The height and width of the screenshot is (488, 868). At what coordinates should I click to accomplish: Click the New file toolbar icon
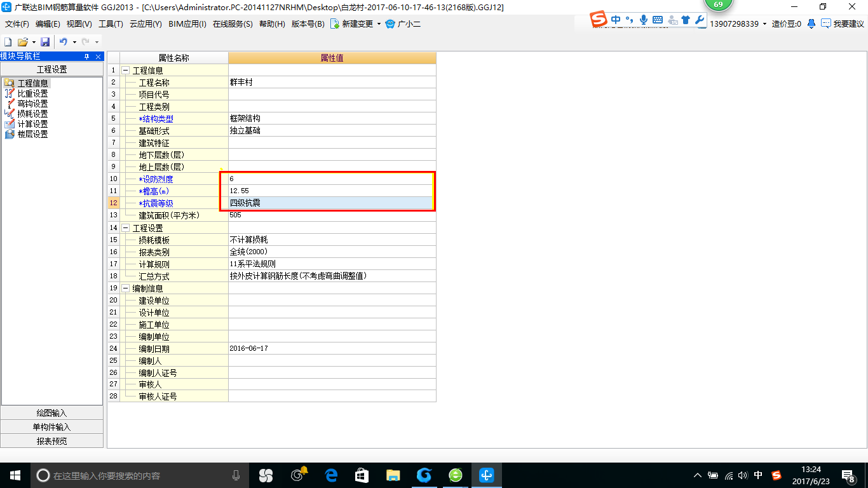click(8, 42)
